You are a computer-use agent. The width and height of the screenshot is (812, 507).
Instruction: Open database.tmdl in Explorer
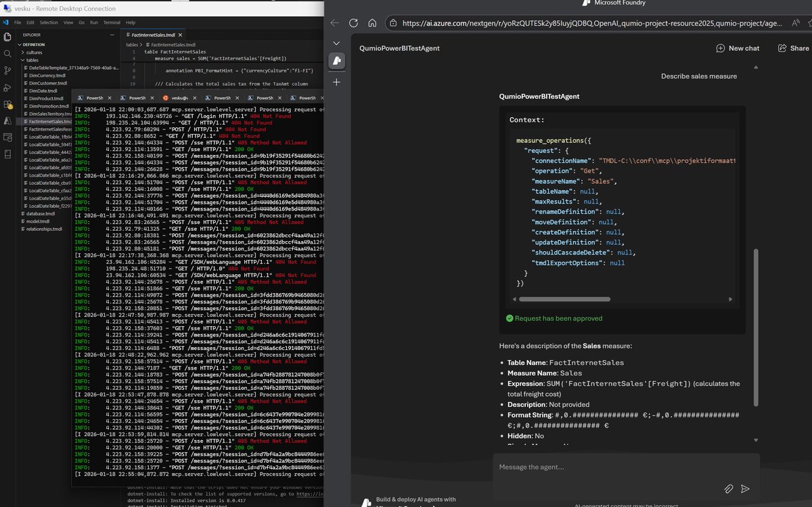(39, 213)
